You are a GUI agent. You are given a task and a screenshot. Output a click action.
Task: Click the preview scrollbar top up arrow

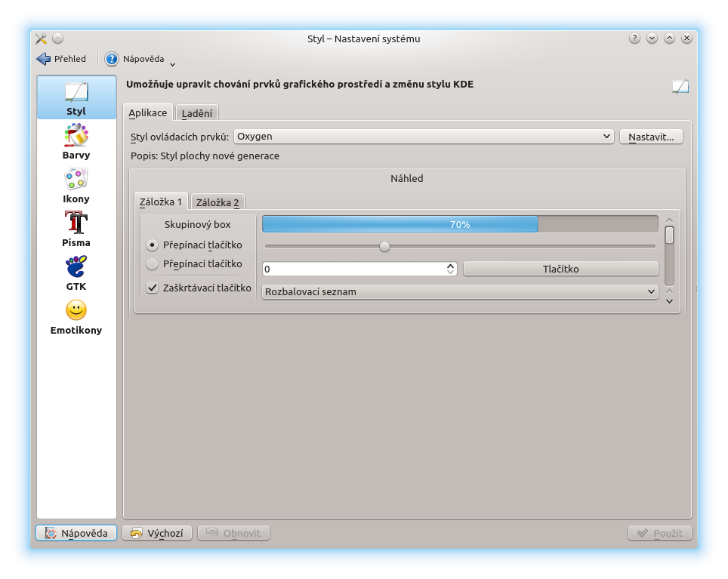click(670, 220)
